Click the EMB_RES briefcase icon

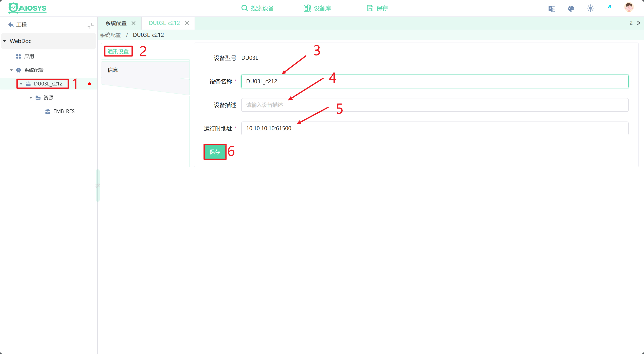[48, 111]
